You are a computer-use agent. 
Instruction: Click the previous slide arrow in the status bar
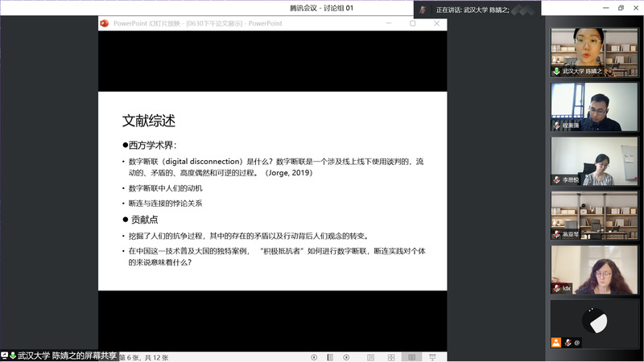click(314, 356)
